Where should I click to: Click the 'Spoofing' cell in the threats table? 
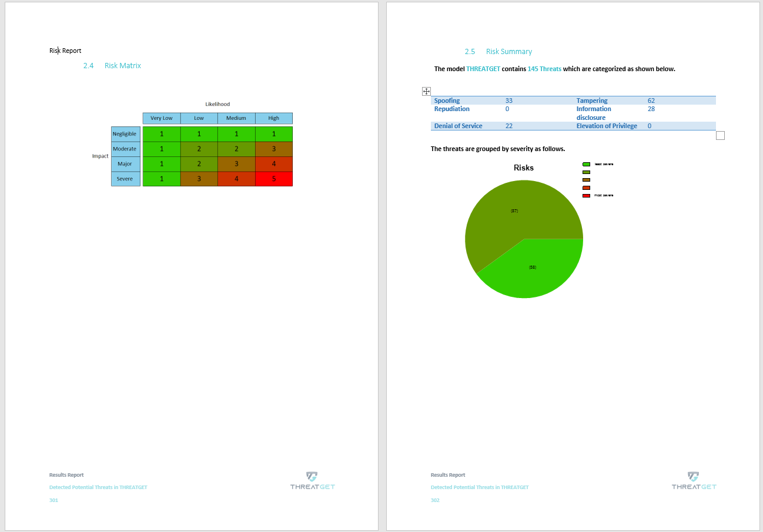(x=446, y=101)
